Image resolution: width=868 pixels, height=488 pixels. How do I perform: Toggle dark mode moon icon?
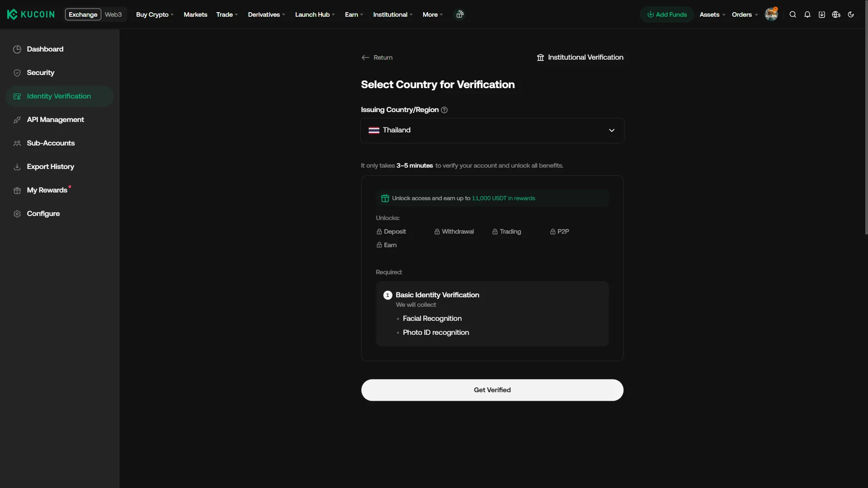pos(850,14)
